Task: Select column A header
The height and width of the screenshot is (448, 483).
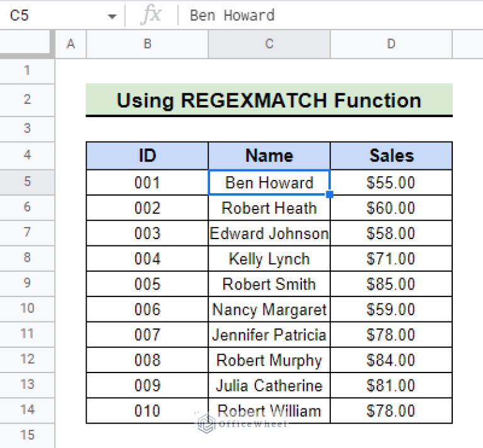Action: pos(70,44)
